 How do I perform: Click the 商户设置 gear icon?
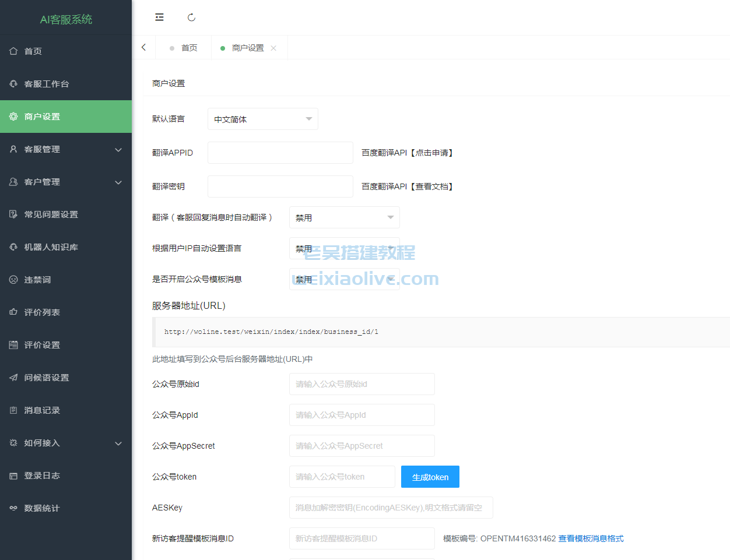[13, 117]
